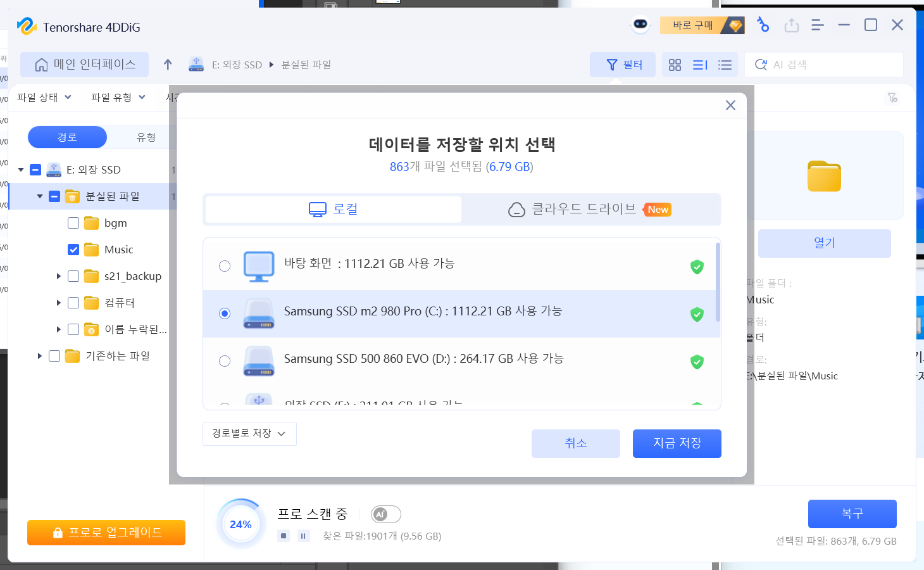Image resolution: width=924 pixels, height=570 pixels.
Task: Click shield icon on Samsung 980 Pro row
Action: [x=697, y=314]
